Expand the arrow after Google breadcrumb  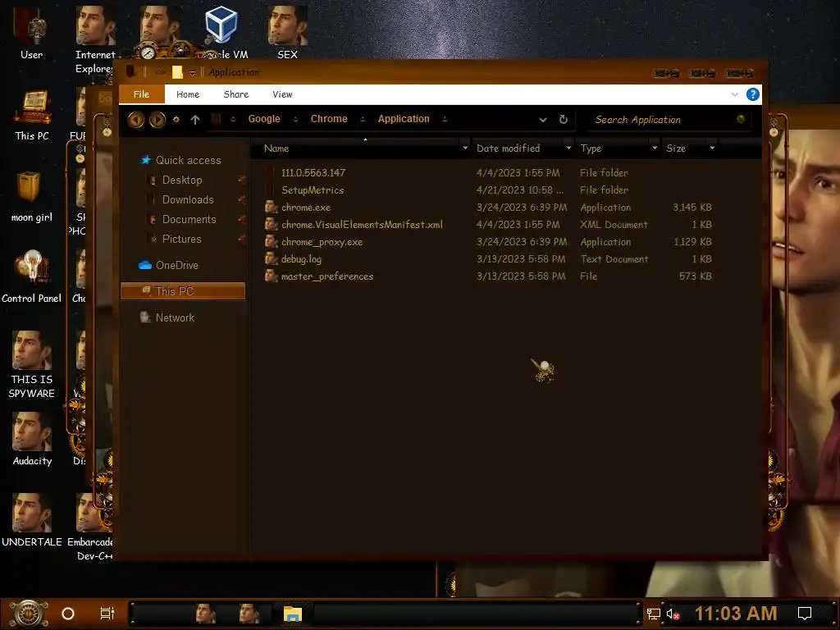[x=295, y=120]
